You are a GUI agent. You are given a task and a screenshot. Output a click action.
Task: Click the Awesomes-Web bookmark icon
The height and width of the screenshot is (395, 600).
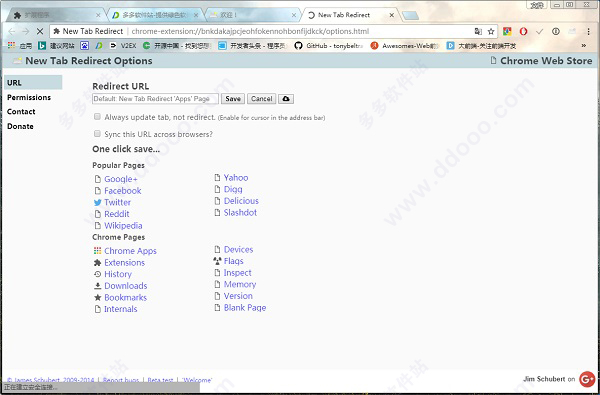pyautogui.click(x=375, y=46)
